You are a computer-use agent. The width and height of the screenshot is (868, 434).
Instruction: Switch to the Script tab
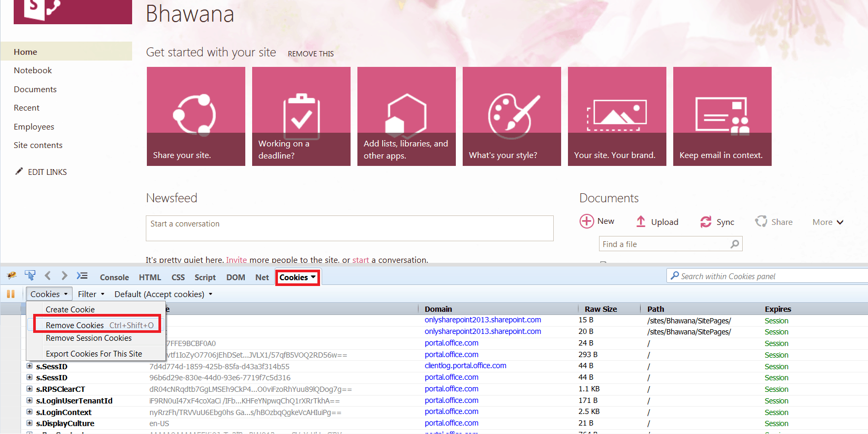[x=205, y=278]
